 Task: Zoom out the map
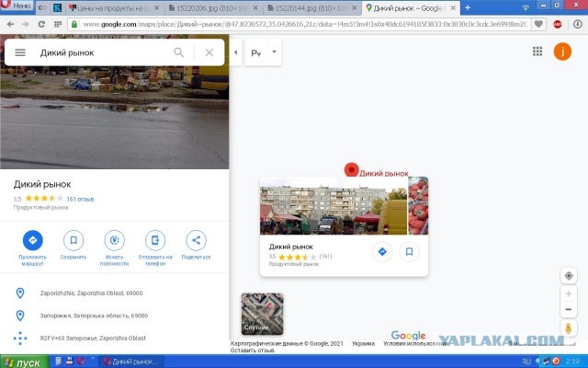tap(569, 309)
